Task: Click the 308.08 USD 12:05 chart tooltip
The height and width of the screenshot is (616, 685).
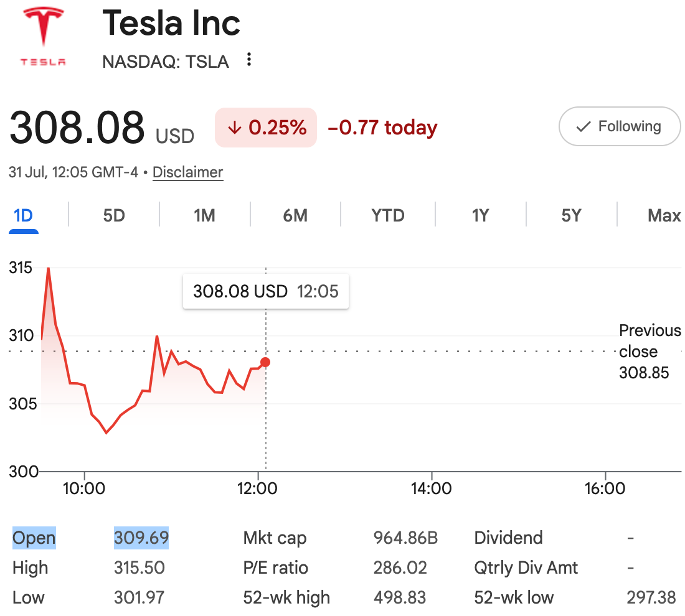Action: point(266,291)
